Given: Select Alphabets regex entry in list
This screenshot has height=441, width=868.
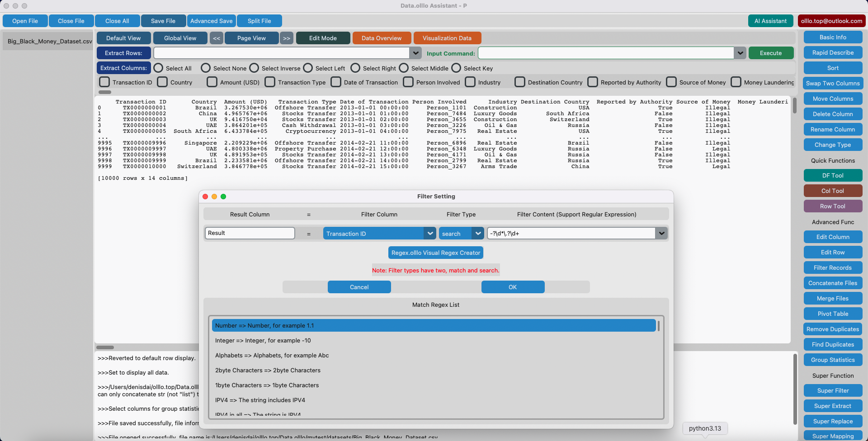Looking at the screenshot, I should coord(434,356).
